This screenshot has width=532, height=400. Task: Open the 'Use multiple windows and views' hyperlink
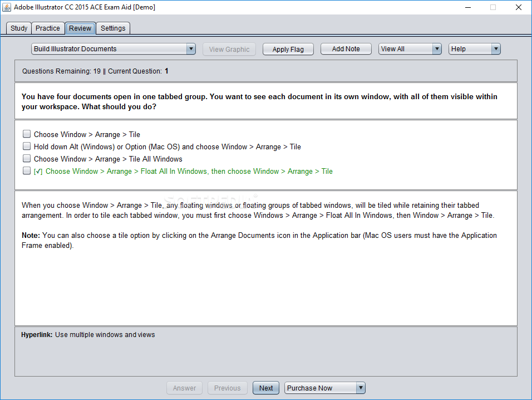(105, 335)
